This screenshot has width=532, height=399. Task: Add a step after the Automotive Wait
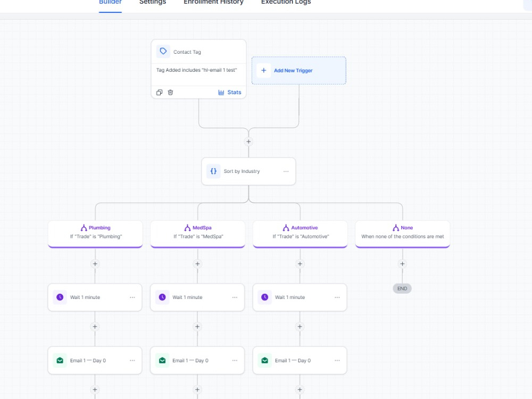point(300,327)
